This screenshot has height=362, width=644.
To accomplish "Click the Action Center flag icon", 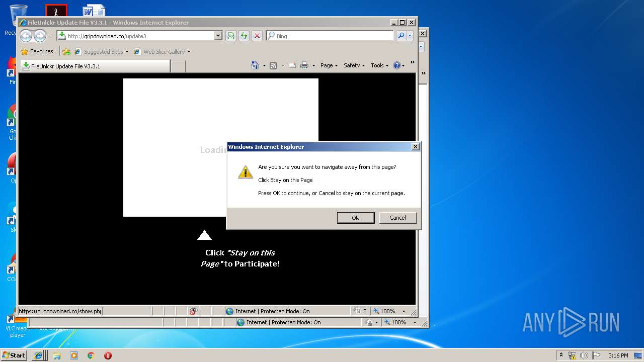I will click(596, 355).
